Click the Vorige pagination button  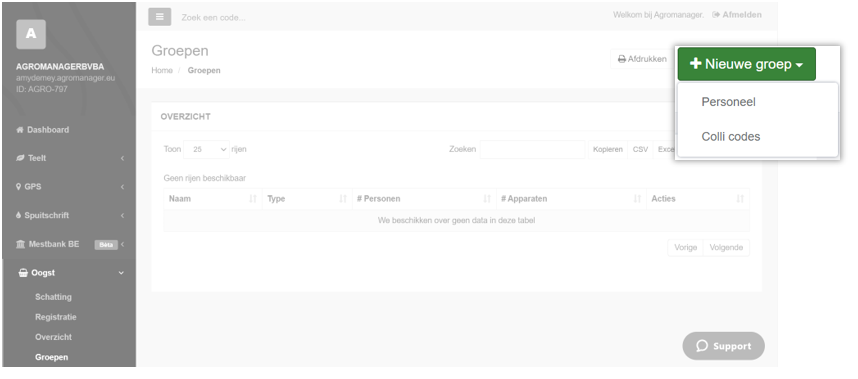[x=686, y=248]
